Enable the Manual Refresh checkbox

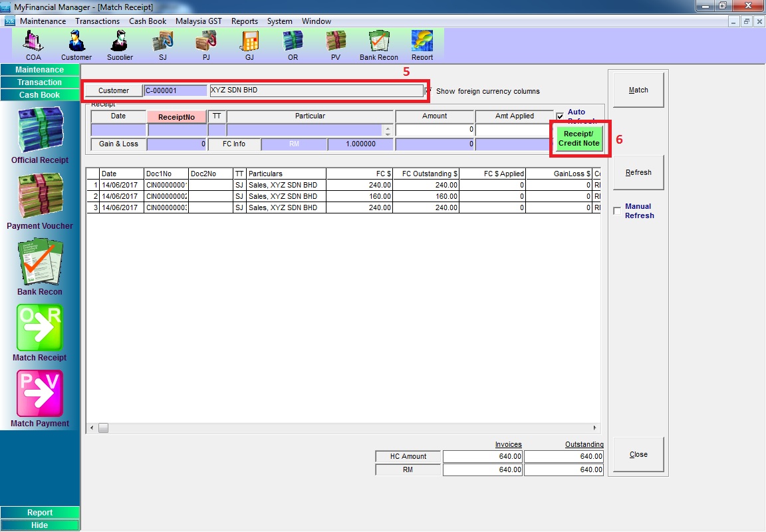[617, 211]
